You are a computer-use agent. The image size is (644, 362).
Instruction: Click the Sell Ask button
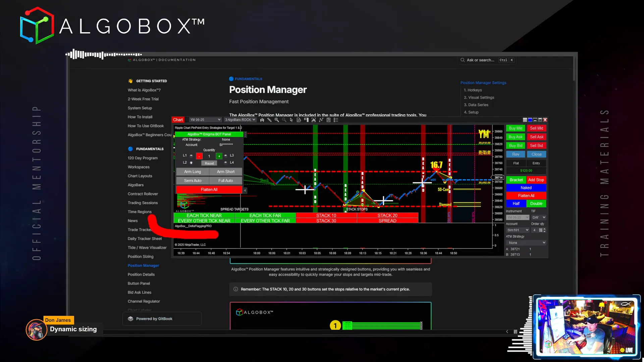coord(537,137)
